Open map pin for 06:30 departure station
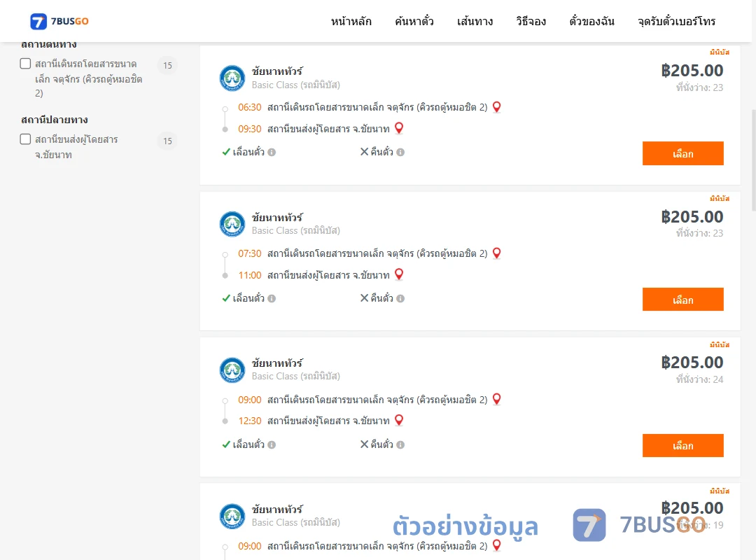 [x=496, y=107]
